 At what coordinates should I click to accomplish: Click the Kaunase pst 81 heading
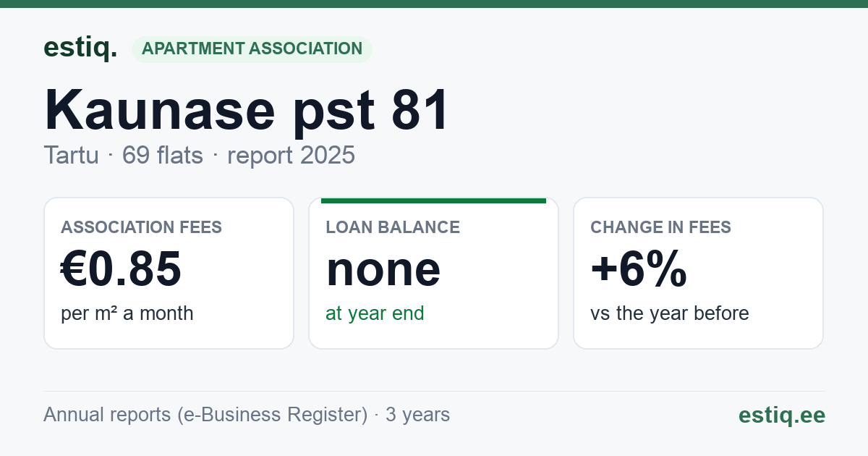tap(247, 110)
